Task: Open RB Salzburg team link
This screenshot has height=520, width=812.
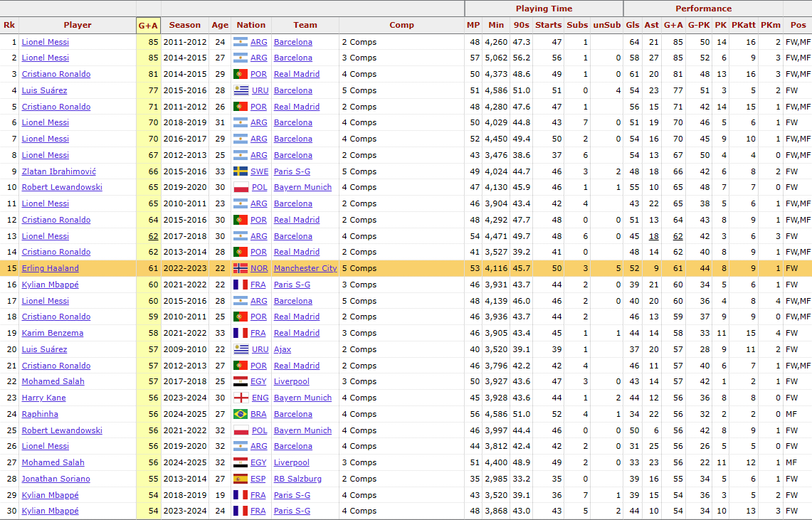Action: coord(297,479)
